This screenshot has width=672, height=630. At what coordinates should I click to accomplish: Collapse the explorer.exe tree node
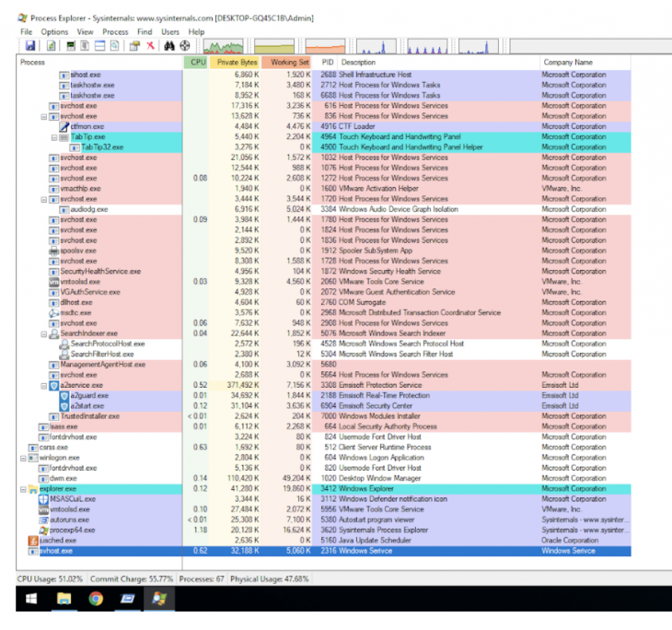pyautogui.click(x=23, y=489)
